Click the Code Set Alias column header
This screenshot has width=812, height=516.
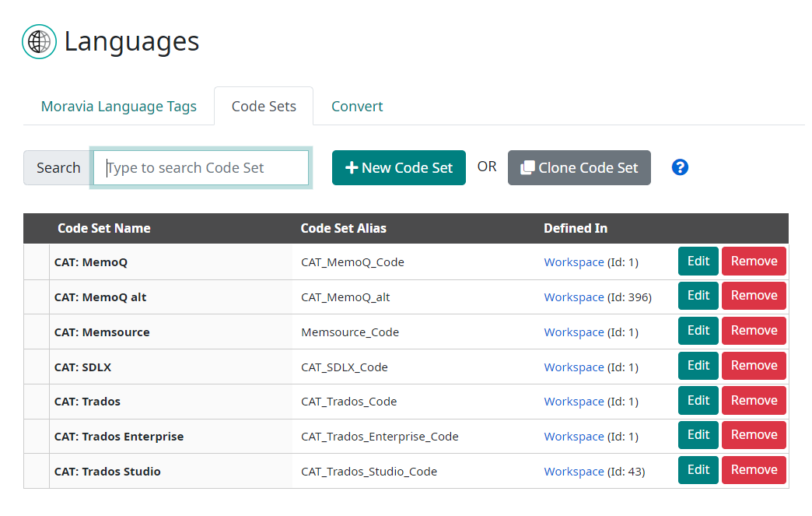[343, 229]
